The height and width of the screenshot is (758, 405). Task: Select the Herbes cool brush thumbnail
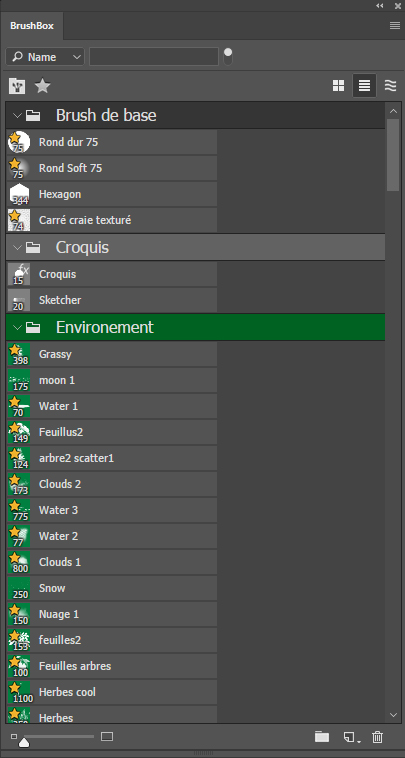tap(19, 692)
